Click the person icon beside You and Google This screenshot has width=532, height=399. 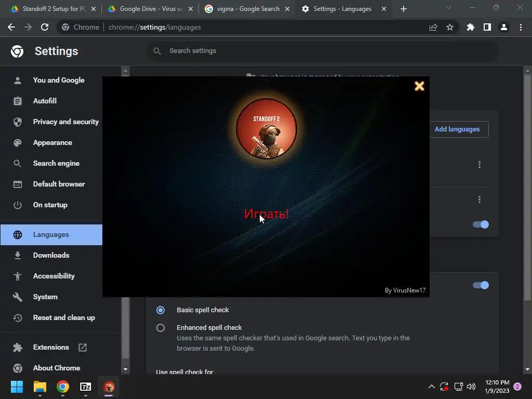[18, 81]
